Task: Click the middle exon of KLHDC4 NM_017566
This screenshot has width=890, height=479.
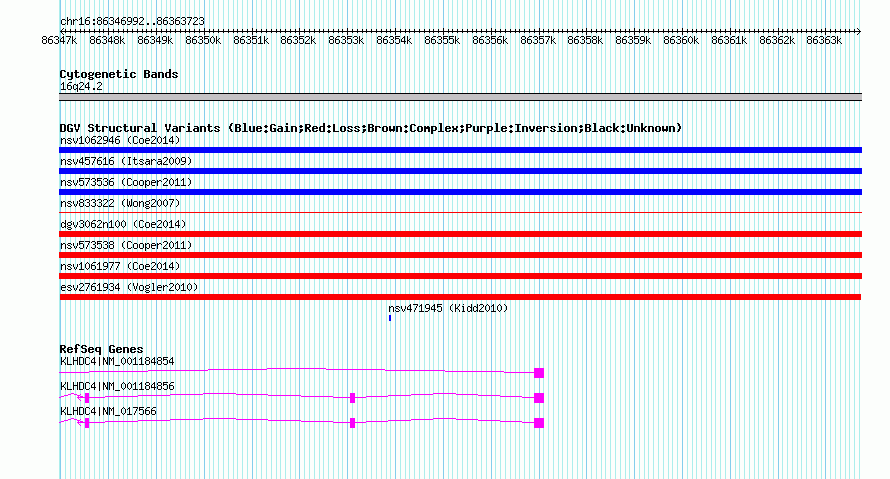Action: click(352, 423)
